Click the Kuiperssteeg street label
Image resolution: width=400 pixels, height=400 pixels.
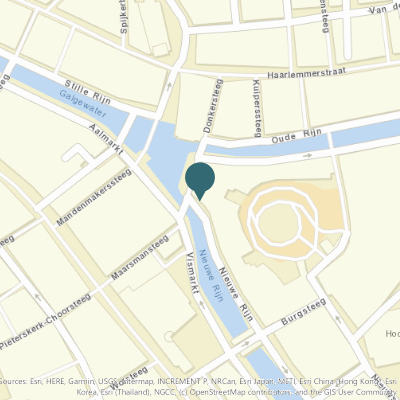[257, 109]
